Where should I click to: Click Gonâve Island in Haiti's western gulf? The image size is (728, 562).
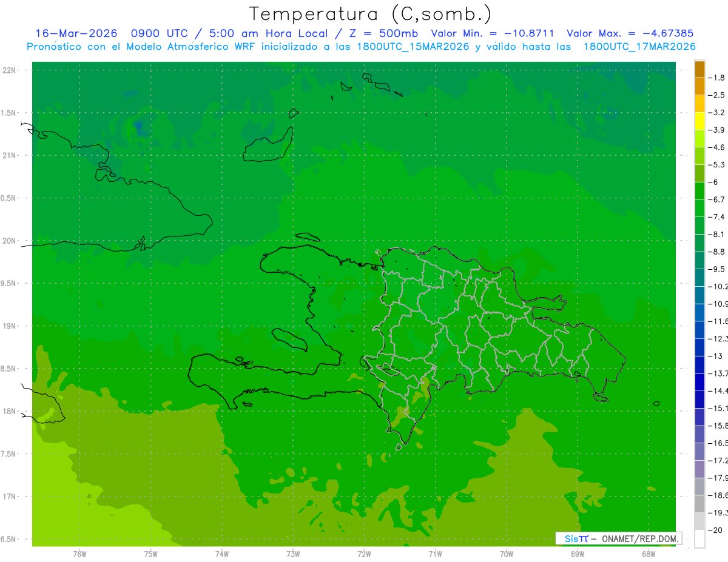click(289, 339)
